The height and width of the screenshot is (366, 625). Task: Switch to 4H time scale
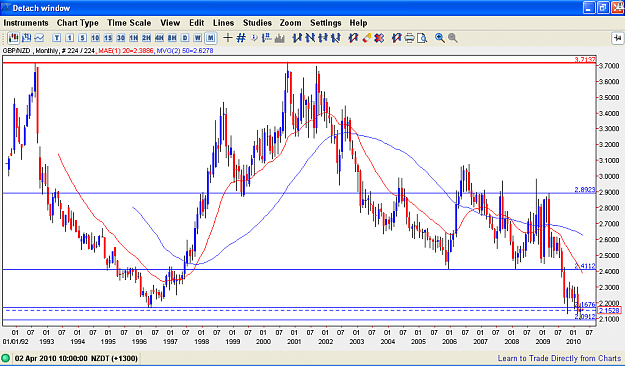(159, 38)
